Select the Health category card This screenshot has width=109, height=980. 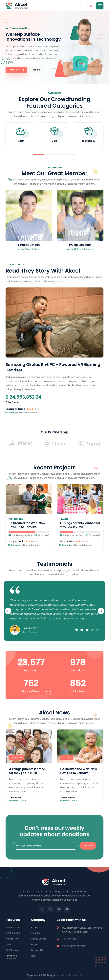coord(21,135)
